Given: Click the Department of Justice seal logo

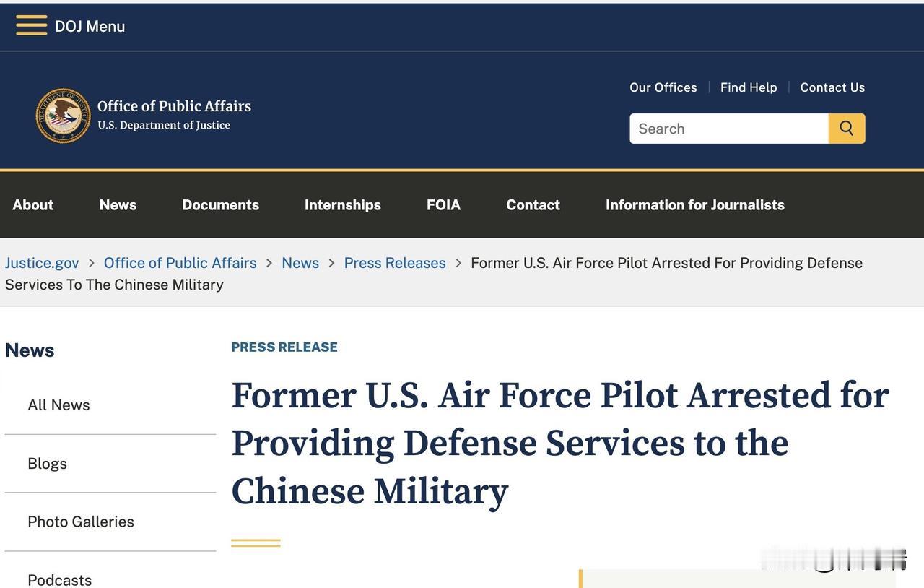Looking at the screenshot, I should pos(64,116).
